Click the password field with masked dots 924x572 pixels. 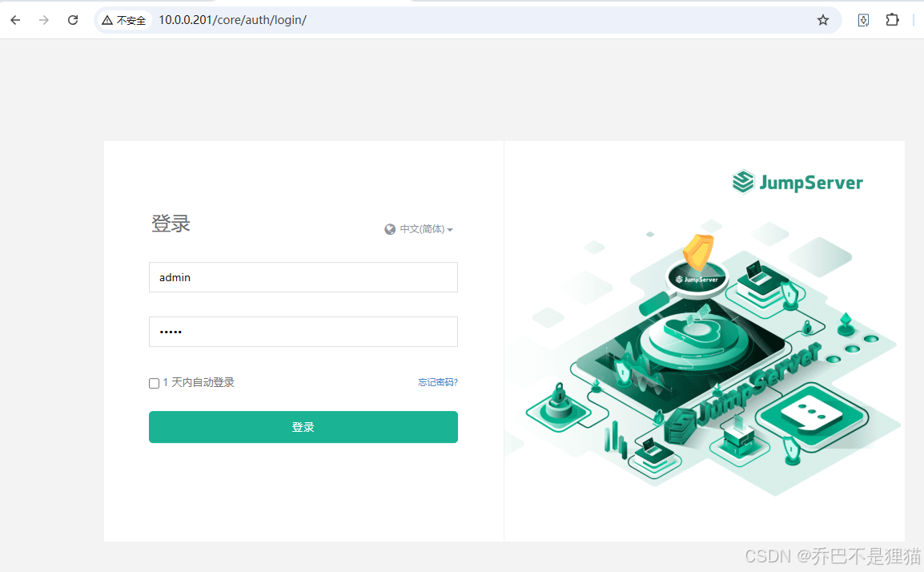click(x=303, y=332)
